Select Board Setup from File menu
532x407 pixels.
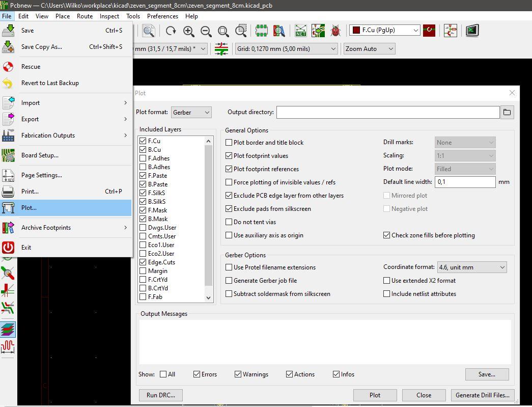[x=40, y=155]
